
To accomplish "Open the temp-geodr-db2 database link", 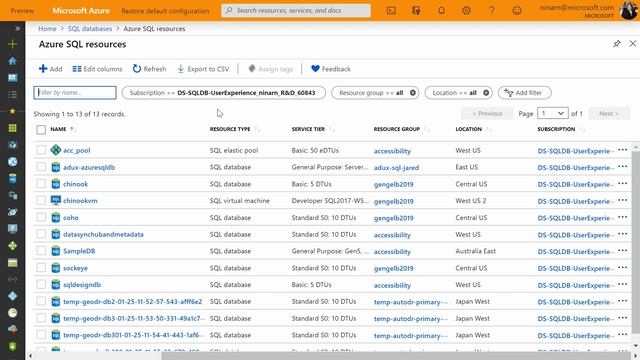I will point(133,302).
